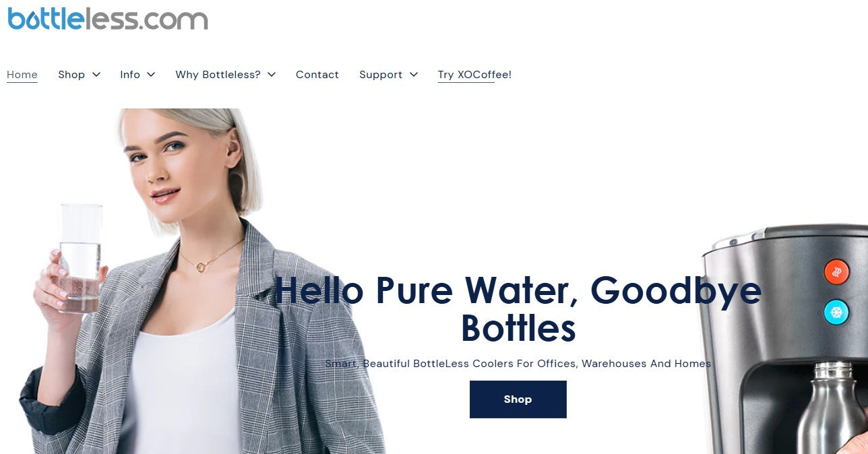868x454 pixels.
Task: Open the Shop navigation menu label
Action: coord(71,75)
